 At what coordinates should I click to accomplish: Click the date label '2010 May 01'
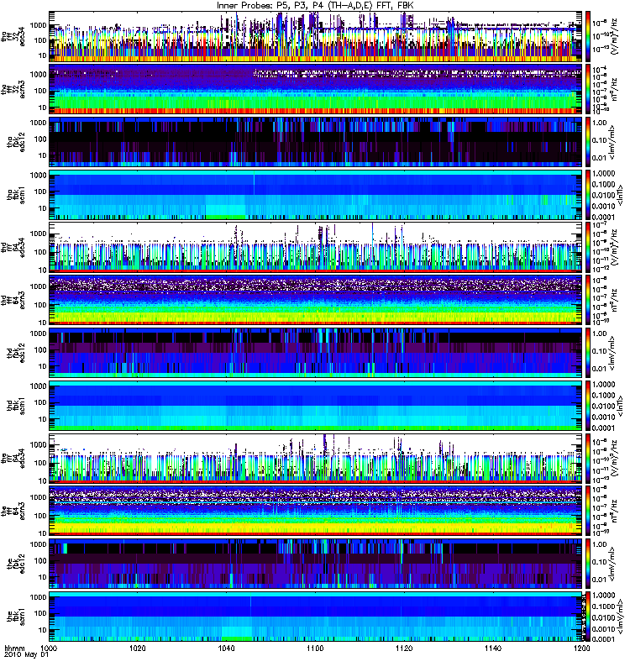tap(27, 655)
